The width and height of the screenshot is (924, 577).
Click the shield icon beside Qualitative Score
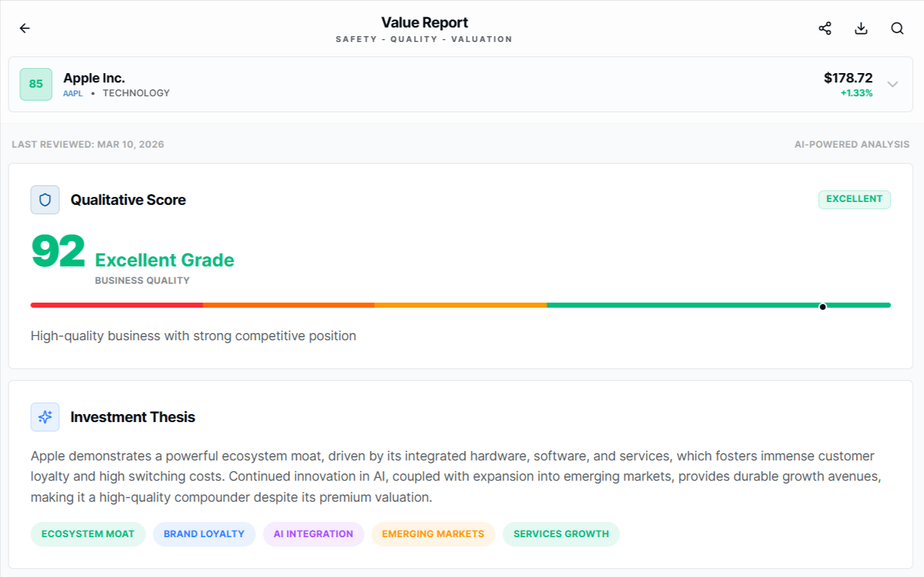pyautogui.click(x=45, y=200)
